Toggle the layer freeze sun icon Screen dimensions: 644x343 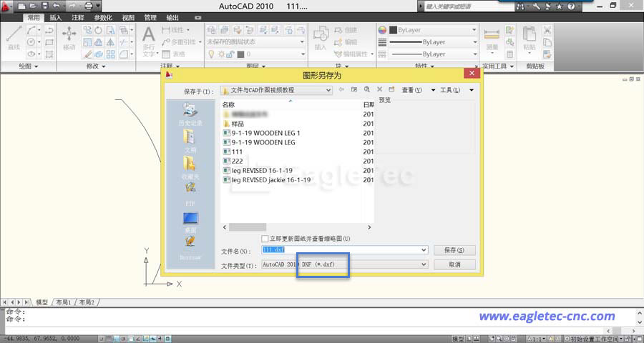221,54
